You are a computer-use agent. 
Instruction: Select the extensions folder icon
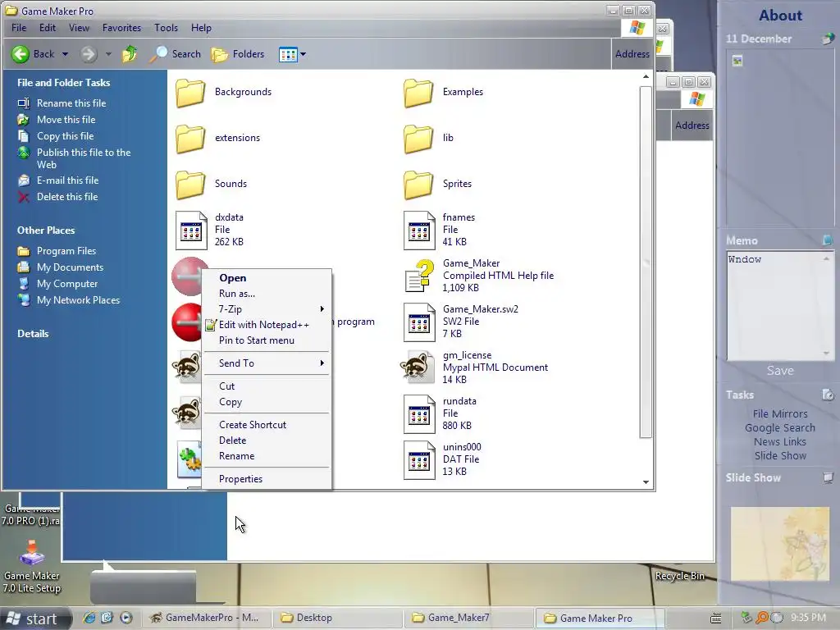coord(190,139)
